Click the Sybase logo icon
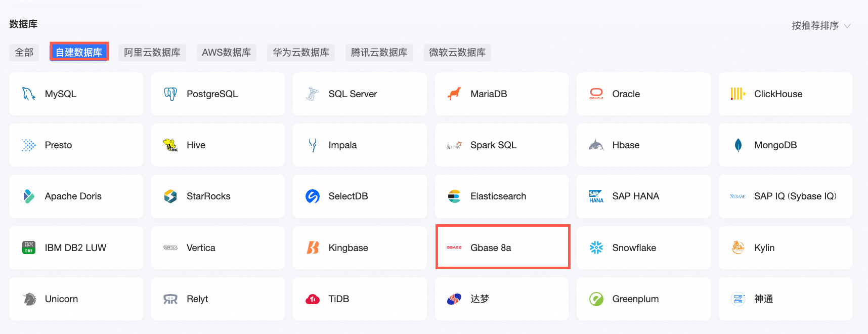The height and width of the screenshot is (334, 868). pyautogui.click(x=738, y=196)
